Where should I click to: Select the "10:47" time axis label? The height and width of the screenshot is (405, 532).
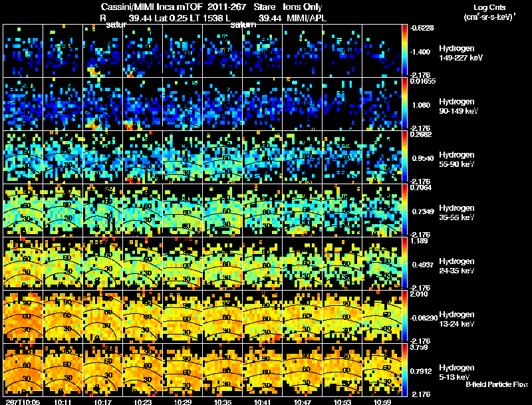303,402
